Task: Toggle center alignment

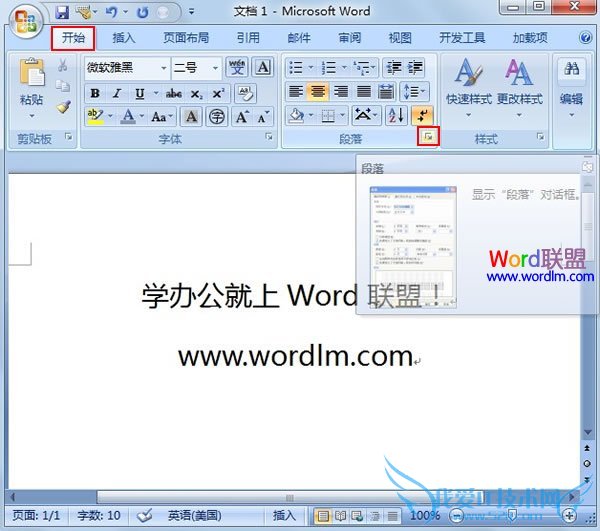Action: tap(318, 92)
